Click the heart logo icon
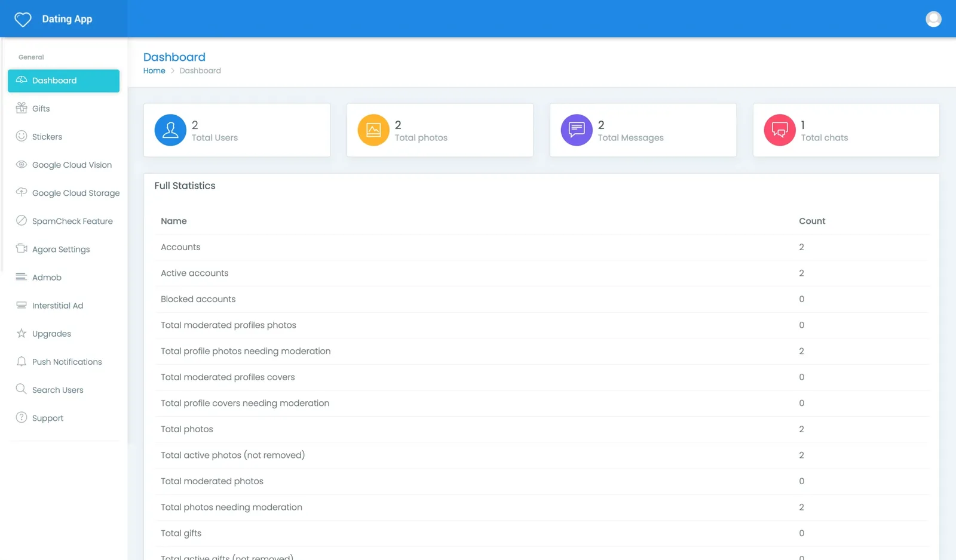This screenshot has width=956, height=560. (23, 19)
